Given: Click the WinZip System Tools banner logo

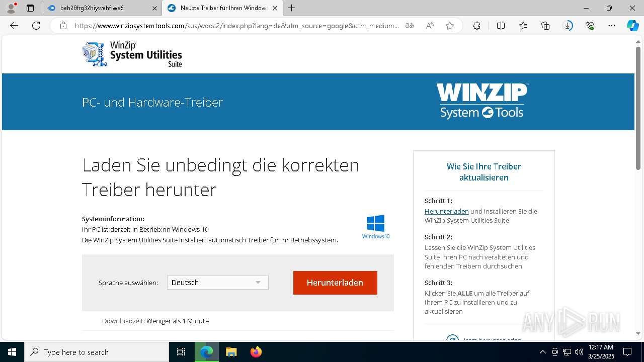Looking at the screenshot, I should (482, 101).
